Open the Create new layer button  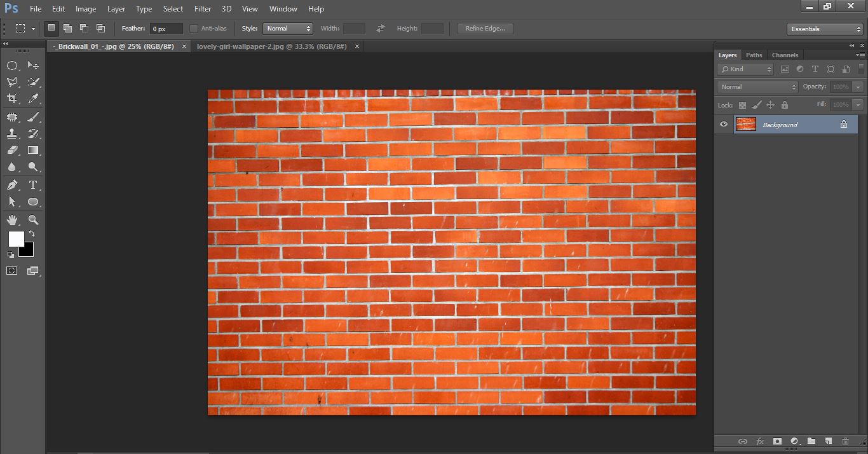coord(827,441)
